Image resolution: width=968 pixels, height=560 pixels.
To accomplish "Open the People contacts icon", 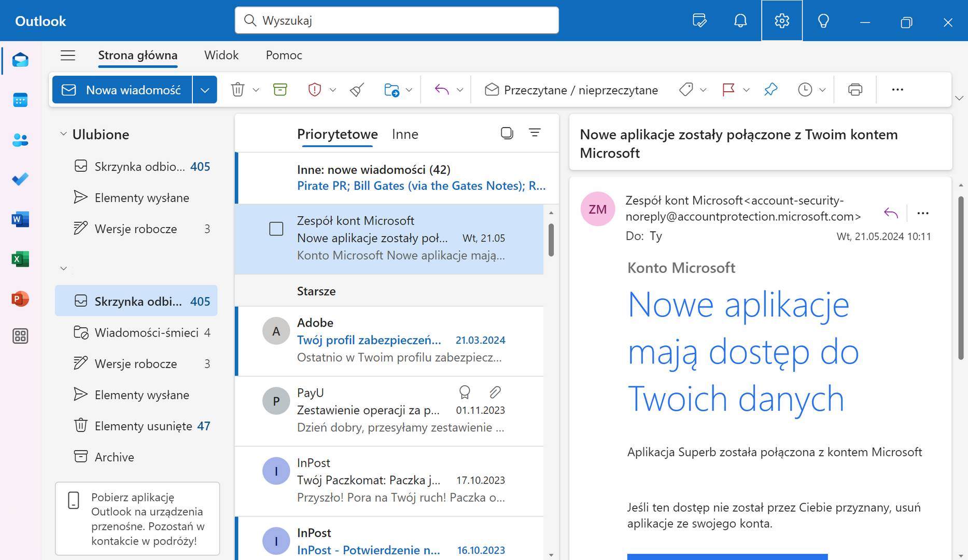I will click(x=20, y=140).
